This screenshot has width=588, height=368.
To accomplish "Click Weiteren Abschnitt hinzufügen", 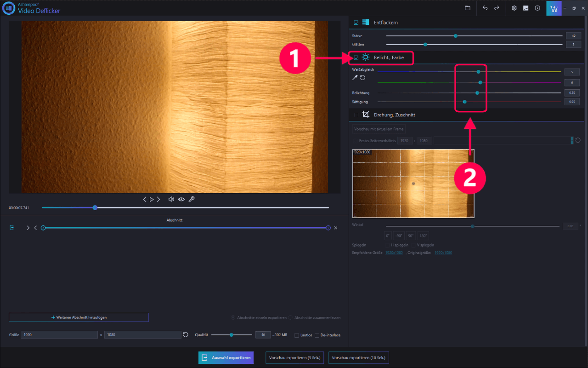I will point(79,317).
